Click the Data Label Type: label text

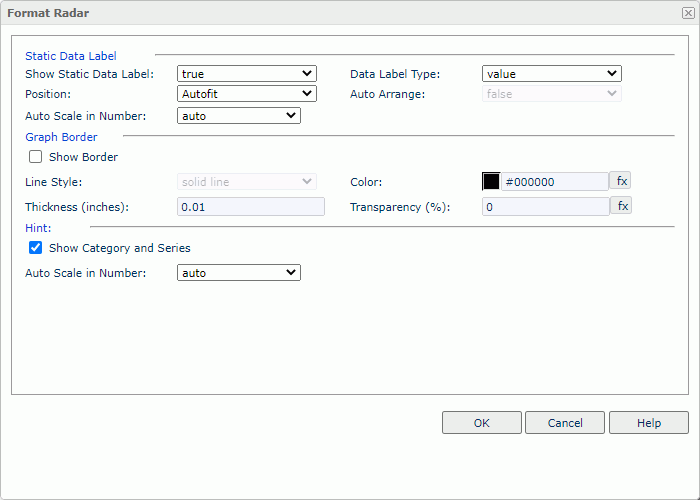tap(395, 74)
